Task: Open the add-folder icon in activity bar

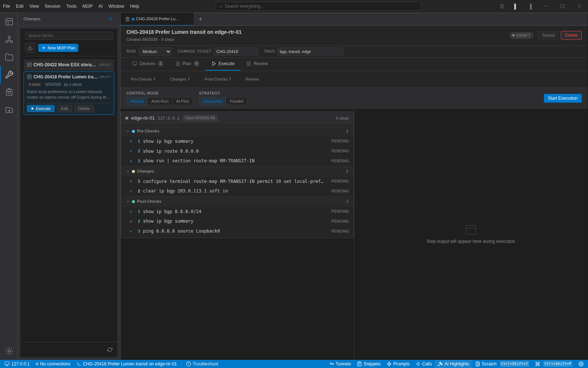Action: (9, 110)
